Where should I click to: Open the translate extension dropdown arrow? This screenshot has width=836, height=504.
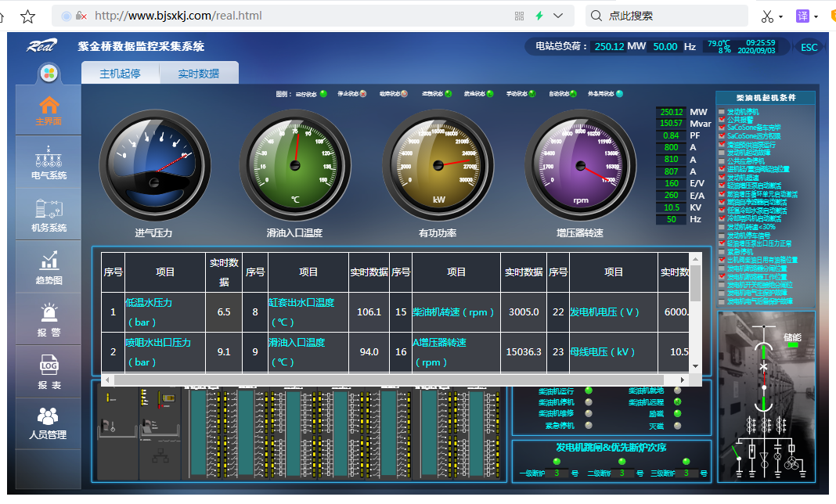tap(816, 16)
